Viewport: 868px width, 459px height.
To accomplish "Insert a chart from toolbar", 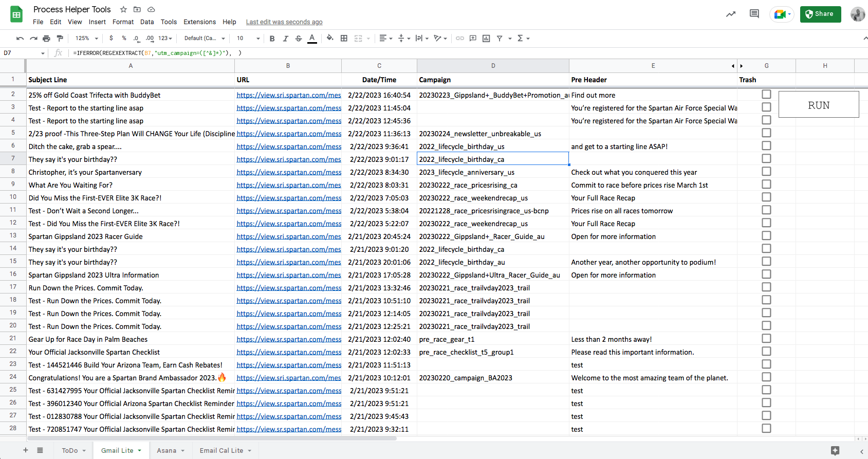I will tap(486, 39).
